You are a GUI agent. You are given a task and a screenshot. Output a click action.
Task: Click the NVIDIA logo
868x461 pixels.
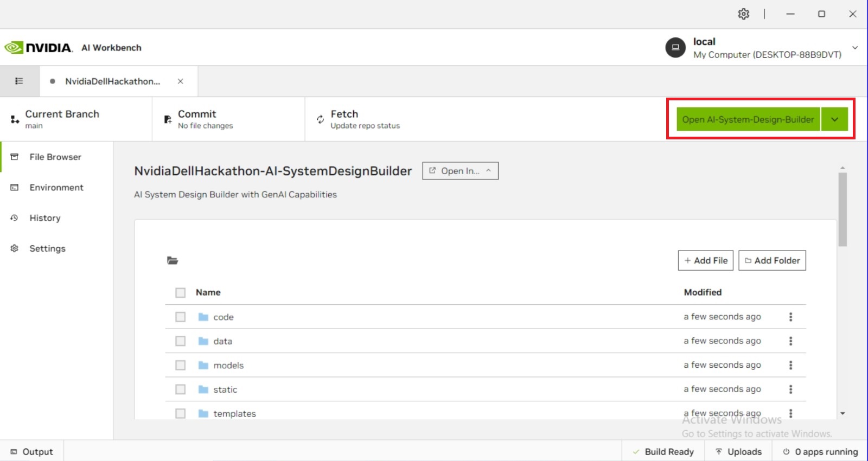pos(38,48)
